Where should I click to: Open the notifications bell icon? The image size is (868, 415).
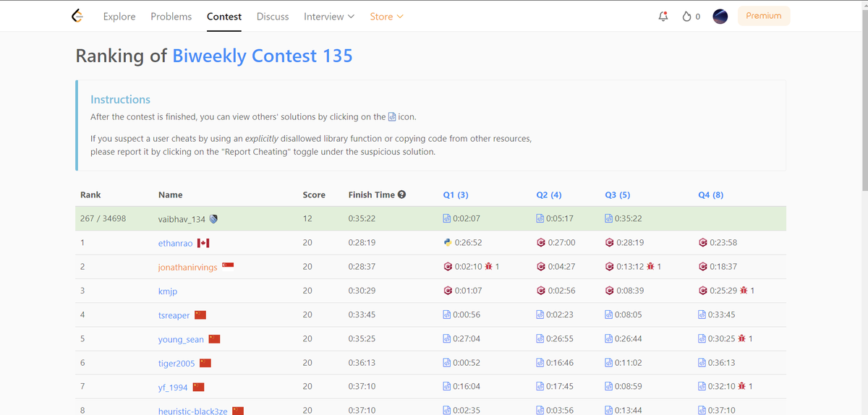click(663, 17)
